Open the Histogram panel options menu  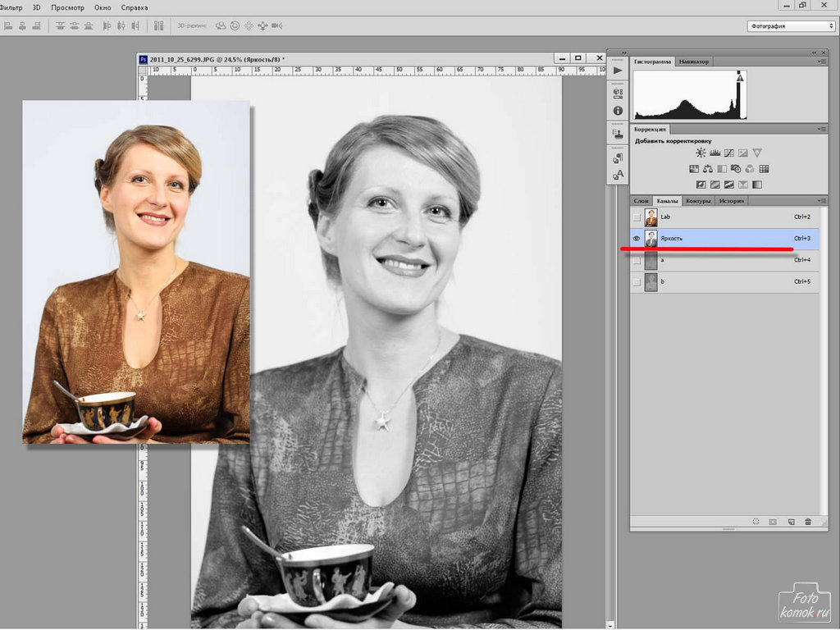click(820, 62)
